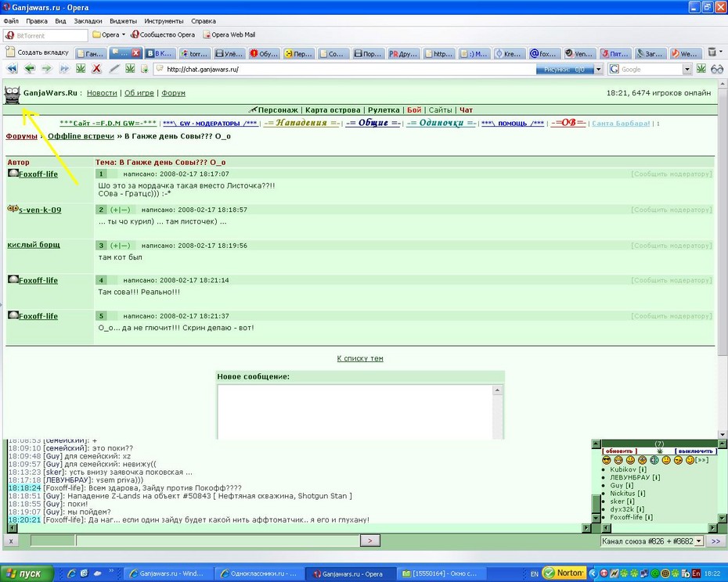The height and width of the screenshot is (582, 728).
Task: Send chat message with the > button
Action: [370, 541]
